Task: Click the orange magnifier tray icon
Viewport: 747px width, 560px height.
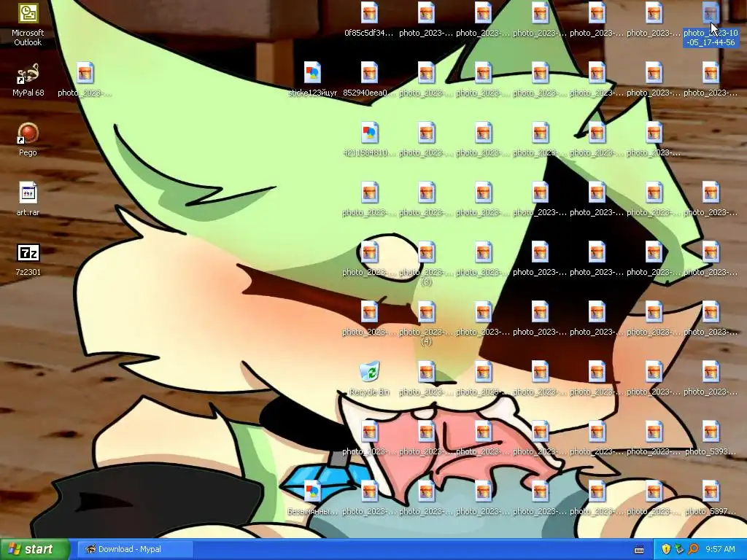Action: click(x=693, y=549)
